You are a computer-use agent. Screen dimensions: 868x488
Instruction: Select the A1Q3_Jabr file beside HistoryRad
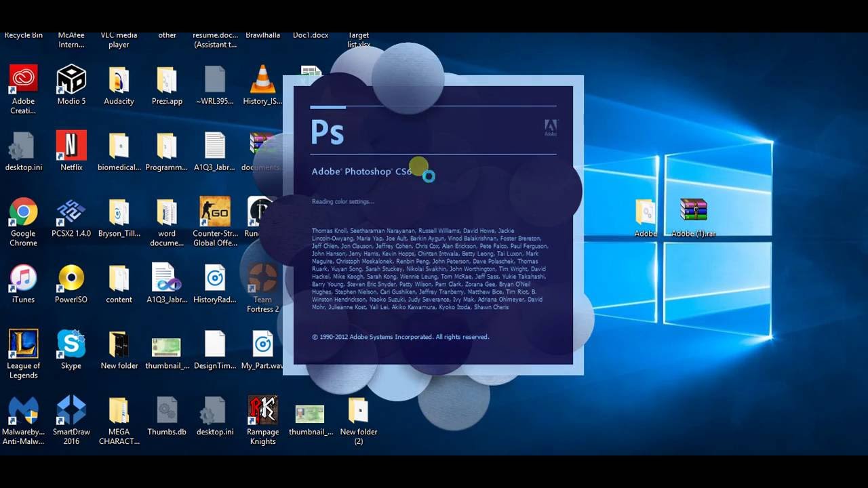[x=167, y=278]
